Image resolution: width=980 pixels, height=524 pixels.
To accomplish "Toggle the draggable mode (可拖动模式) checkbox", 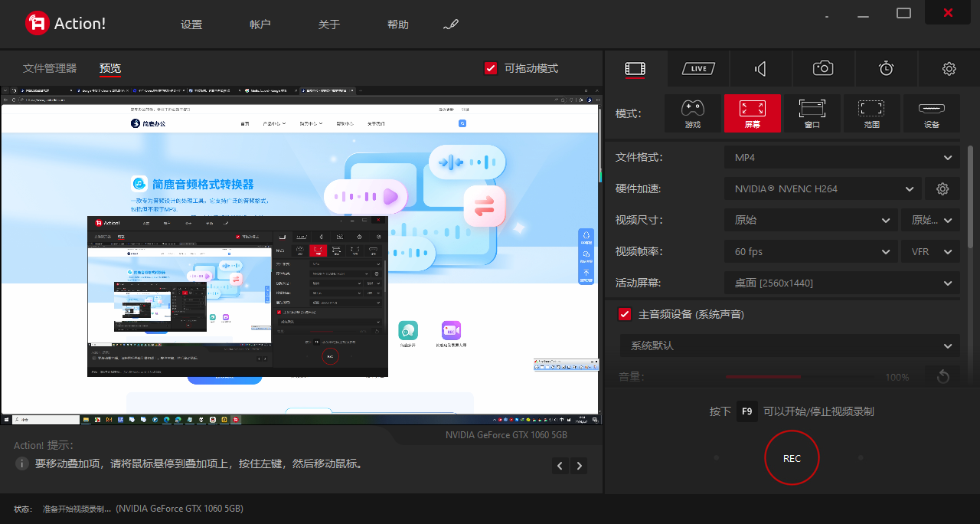I will (492, 68).
